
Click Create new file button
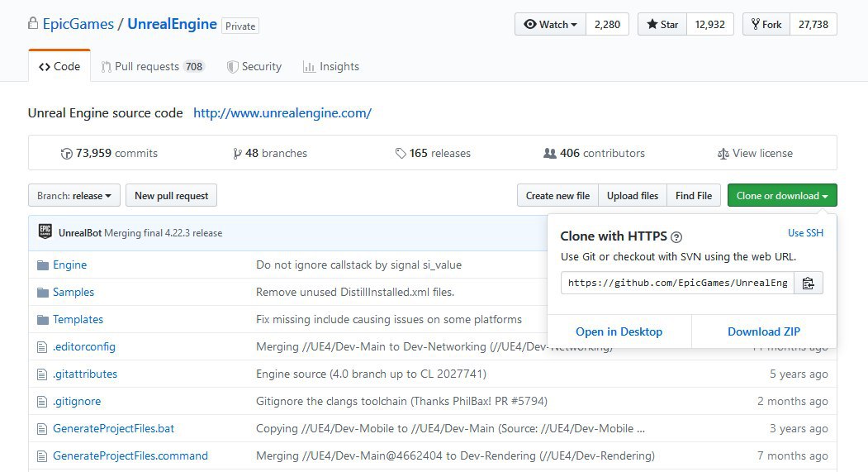click(557, 196)
